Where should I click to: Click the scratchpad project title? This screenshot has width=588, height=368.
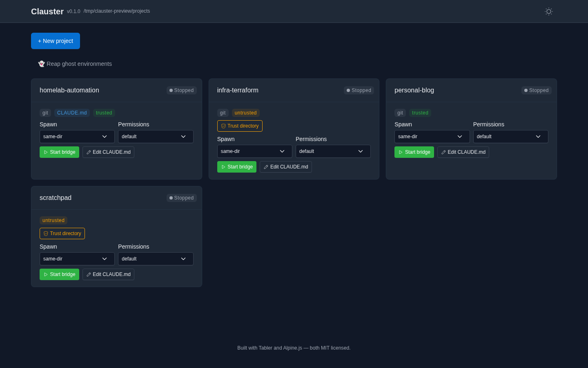56,198
